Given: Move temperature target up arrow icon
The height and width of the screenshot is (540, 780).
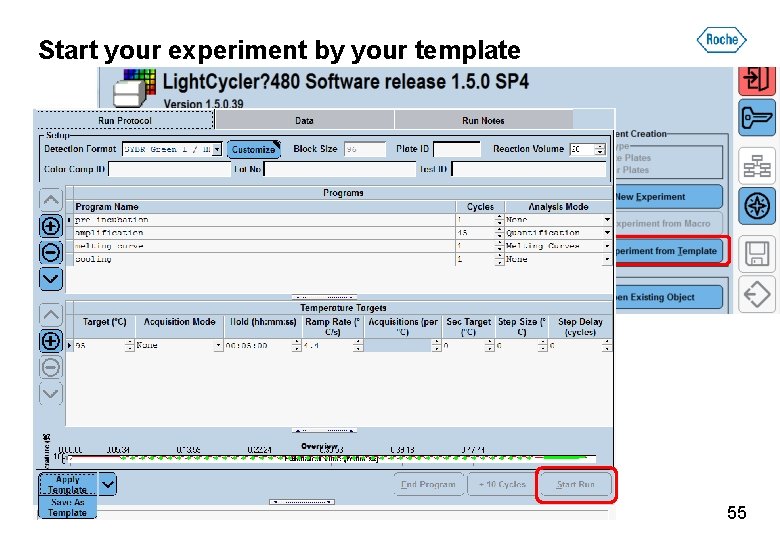Looking at the screenshot, I should (x=51, y=315).
